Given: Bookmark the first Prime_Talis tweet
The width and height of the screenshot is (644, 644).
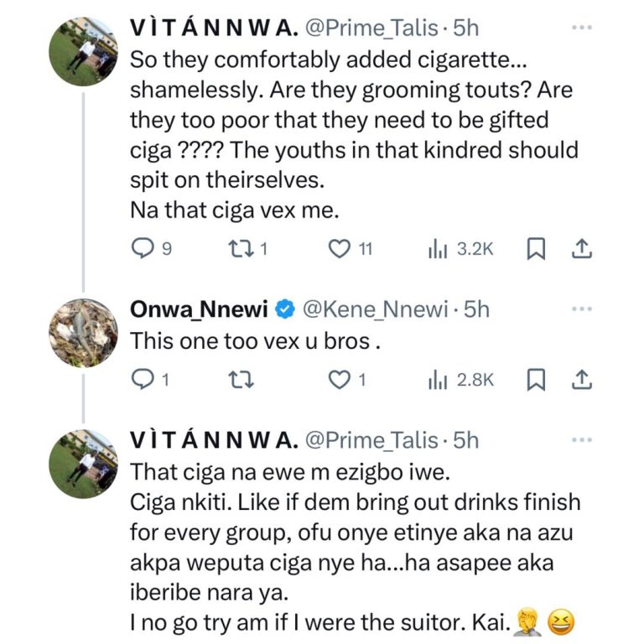Looking at the screenshot, I should (533, 248).
